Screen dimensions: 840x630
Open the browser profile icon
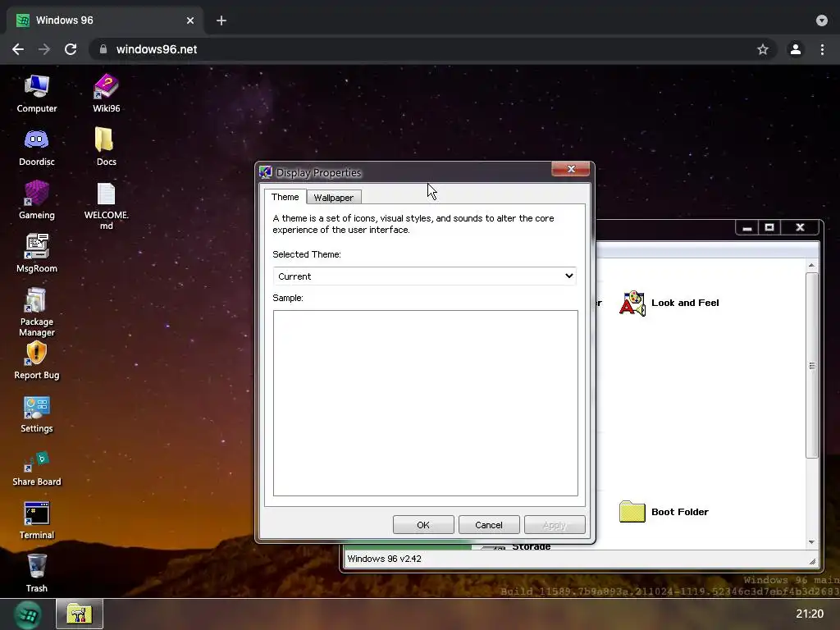[x=796, y=49]
